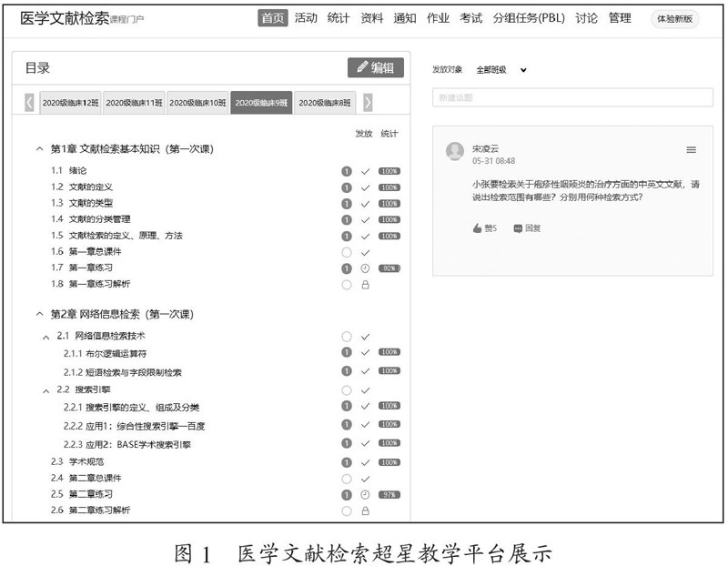
Task: Open the 统计 navigation tab
Action: [338, 18]
